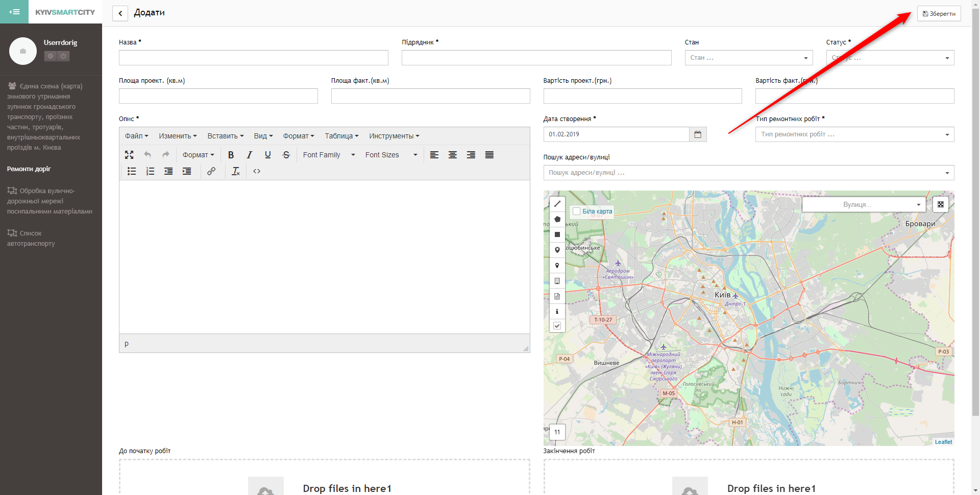Open the Font Family dropdown
The height and width of the screenshot is (495, 980).
[x=329, y=155]
